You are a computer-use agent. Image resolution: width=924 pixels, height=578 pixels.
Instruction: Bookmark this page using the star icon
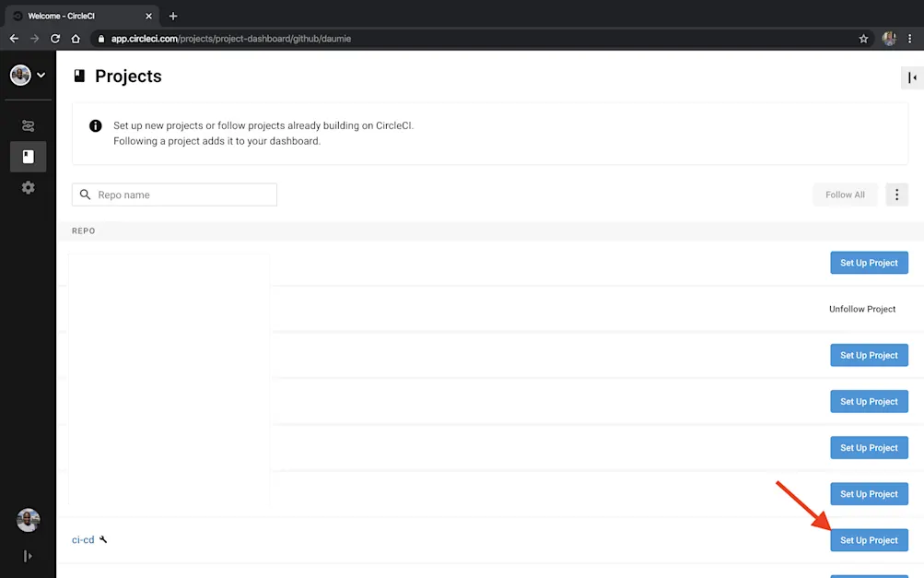tap(863, 38)
